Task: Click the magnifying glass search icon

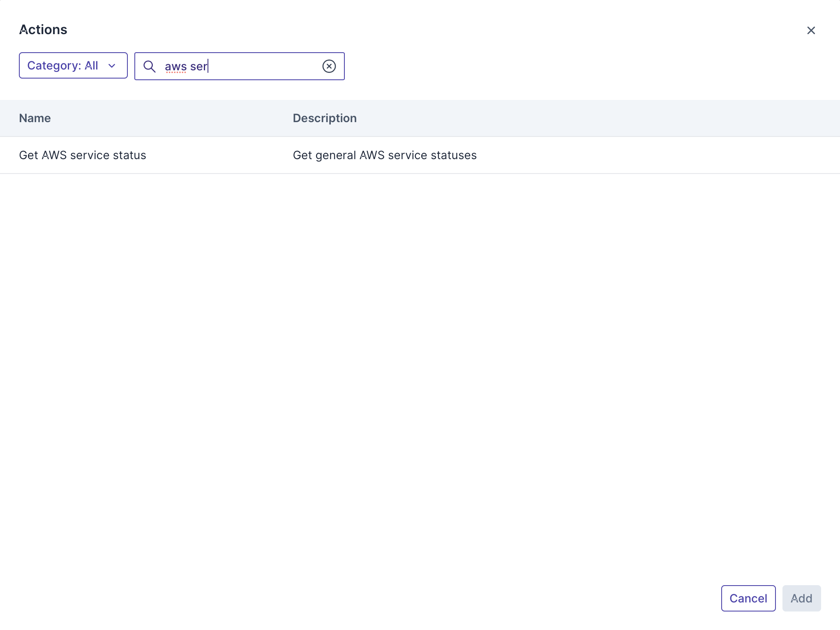Action: (149, 66)
